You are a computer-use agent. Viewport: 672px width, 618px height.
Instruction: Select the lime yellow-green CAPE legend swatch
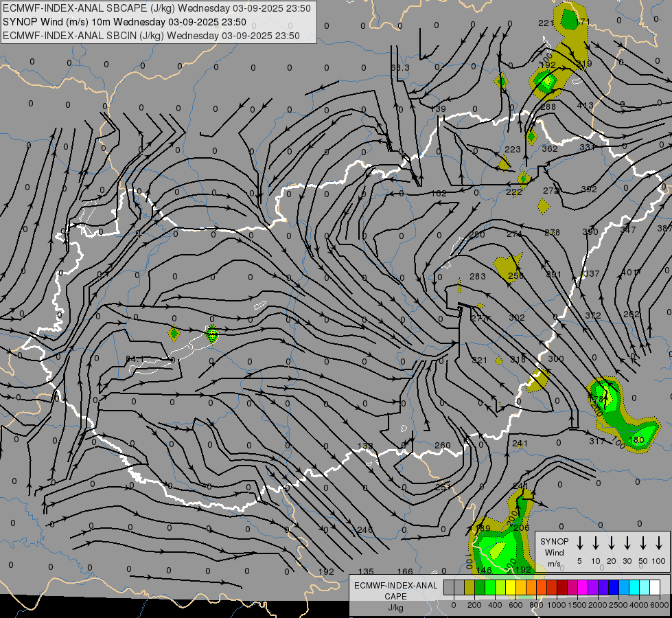(x=500, y=588)
